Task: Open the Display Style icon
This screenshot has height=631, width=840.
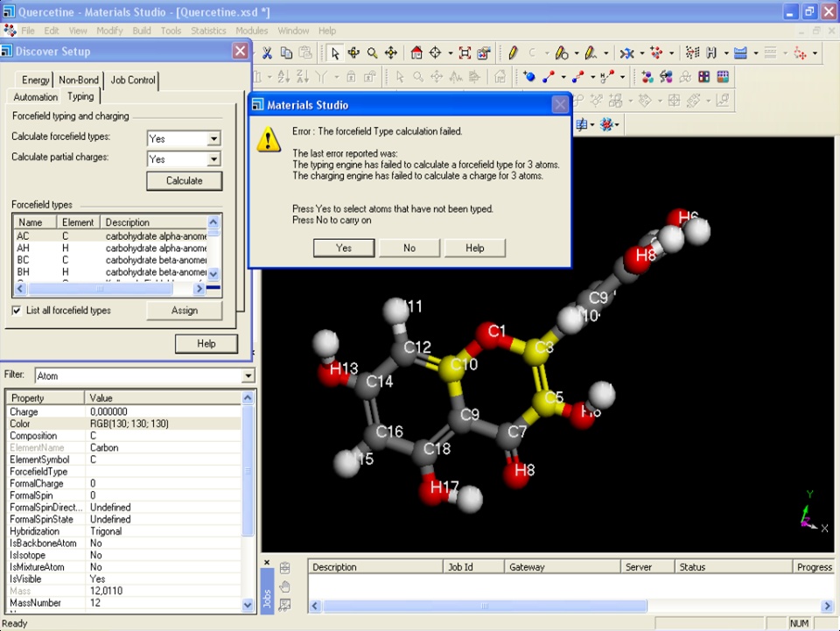Action: [483, 53]
